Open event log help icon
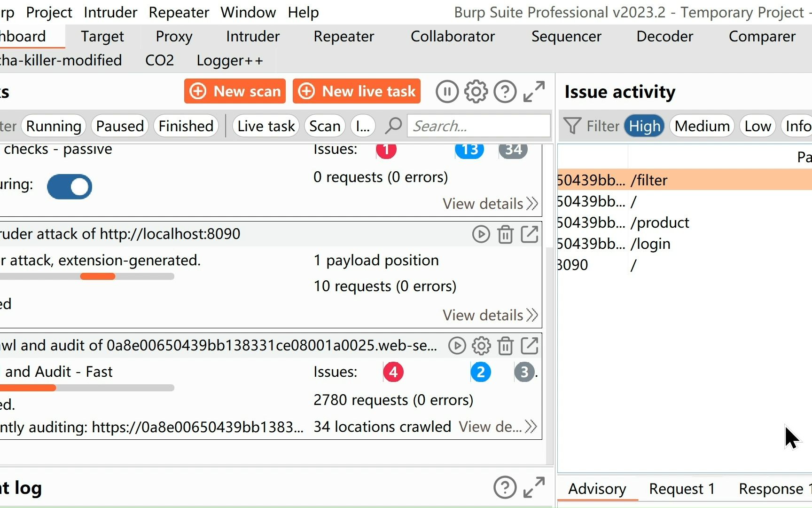This screenshot has height=508, width=812. coord(505,488)
